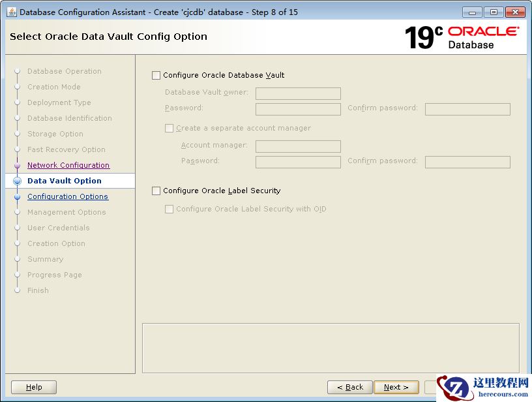Check Configure Oracle Label Security with OID
The image size is (532, 402).
[169, 209]
